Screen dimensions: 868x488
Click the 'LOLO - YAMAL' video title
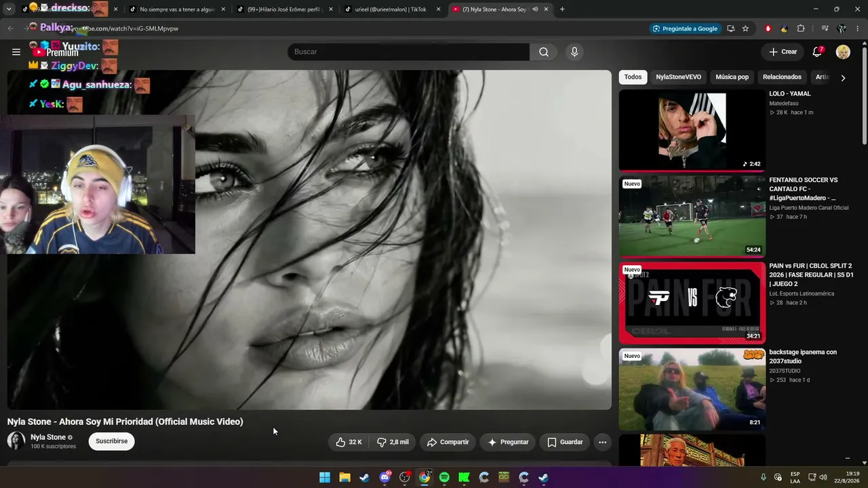(x=789, y=94)
